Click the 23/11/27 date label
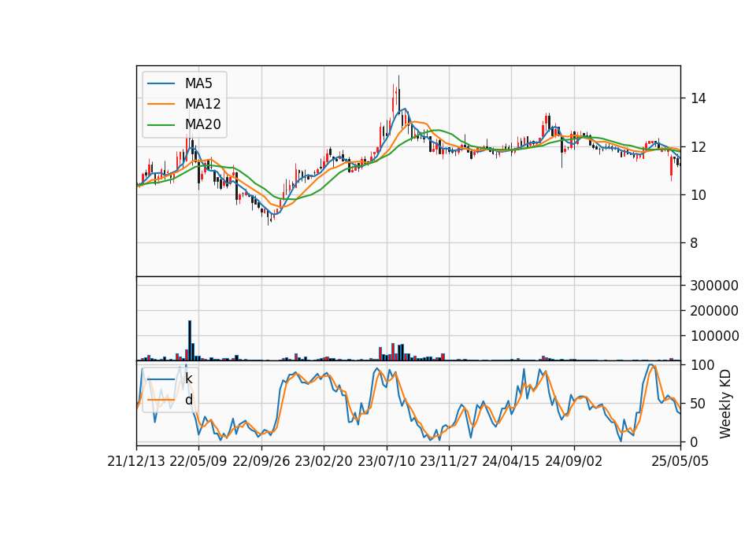The width and height of the screenshot is (756, 543). [449, 461]
